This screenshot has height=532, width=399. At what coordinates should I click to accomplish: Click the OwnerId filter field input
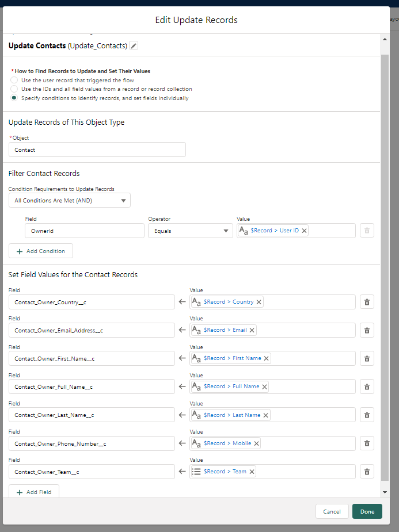[x=84, y=231]
